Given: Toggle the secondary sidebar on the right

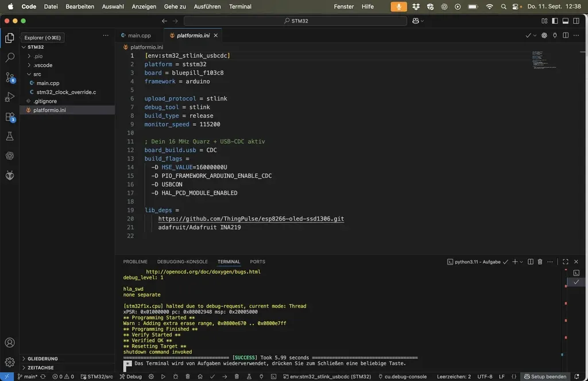Looking at the screenshot, I should click(575, 21).
